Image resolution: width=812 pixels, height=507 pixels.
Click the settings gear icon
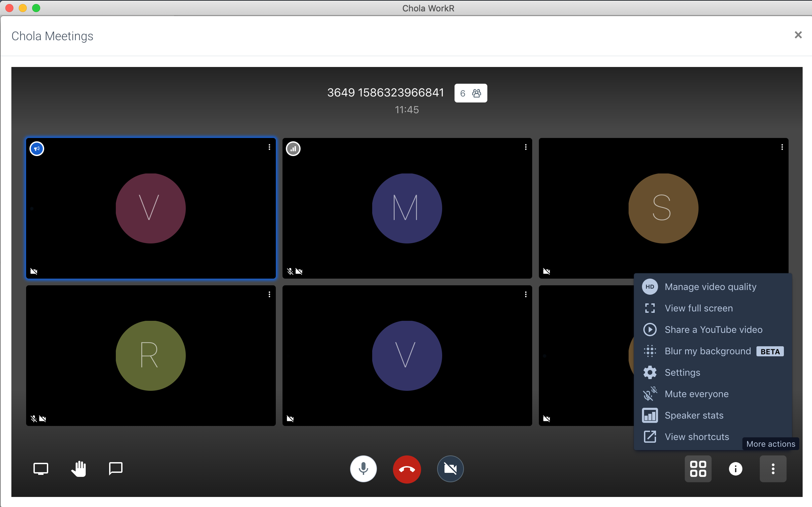coord(649,372)
